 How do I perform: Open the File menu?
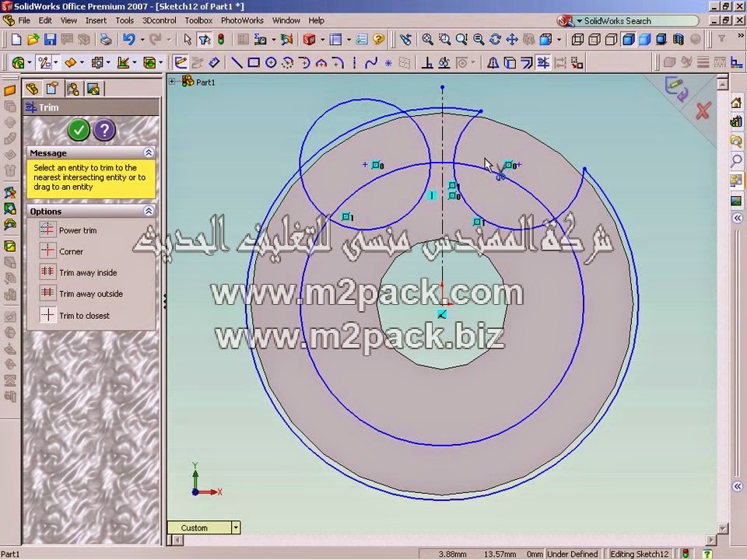click(24, 20)
